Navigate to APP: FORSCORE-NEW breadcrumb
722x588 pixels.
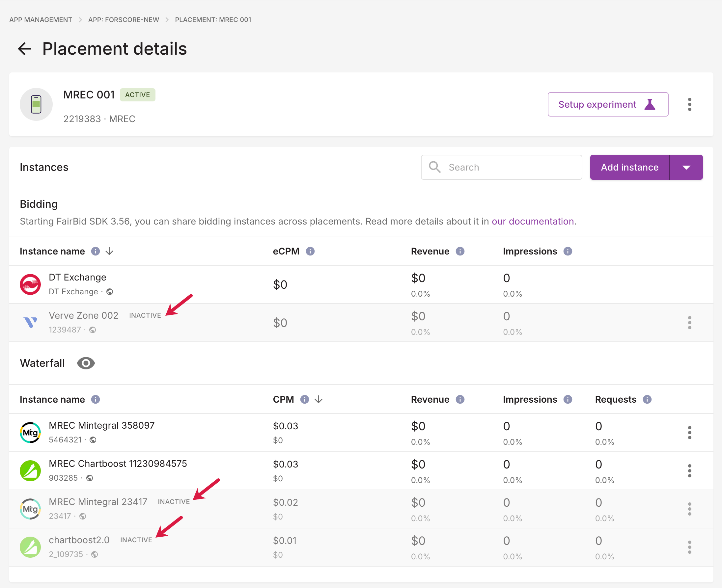123,20
